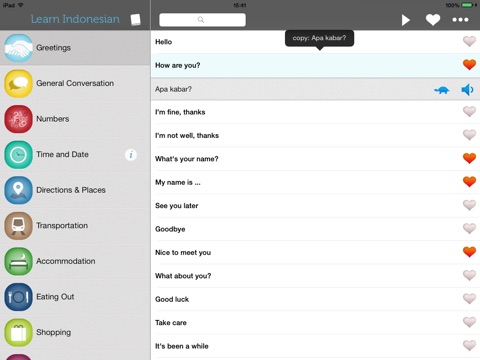Select the Hello phrase row
This screenshot has height=360, width=480.
pos(315,42)
